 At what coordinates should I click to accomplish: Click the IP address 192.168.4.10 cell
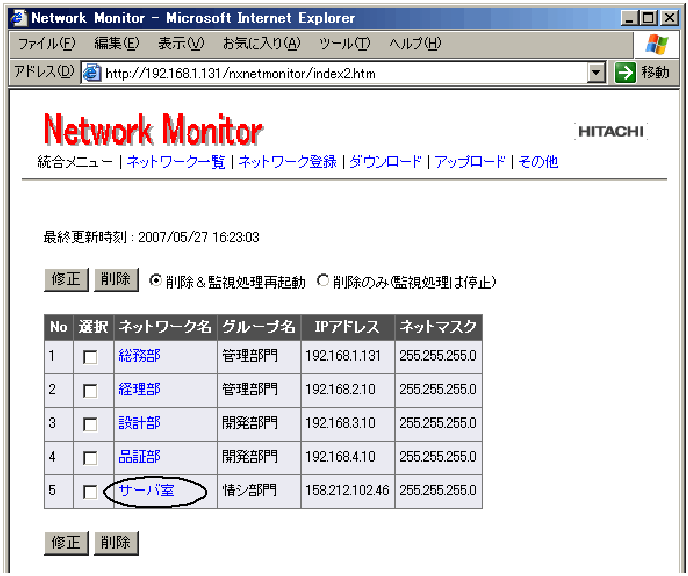348,458
